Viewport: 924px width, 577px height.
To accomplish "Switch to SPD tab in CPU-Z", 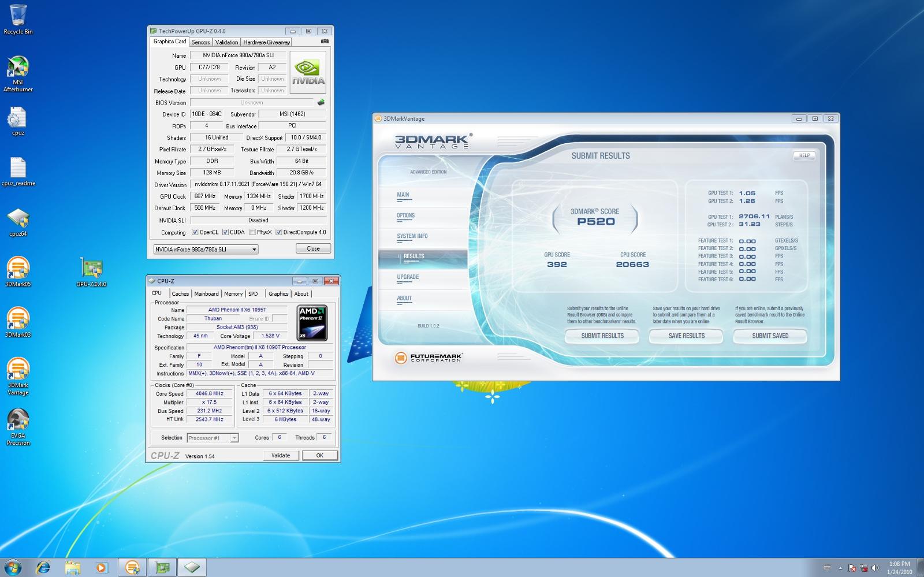I will point(253,294).
